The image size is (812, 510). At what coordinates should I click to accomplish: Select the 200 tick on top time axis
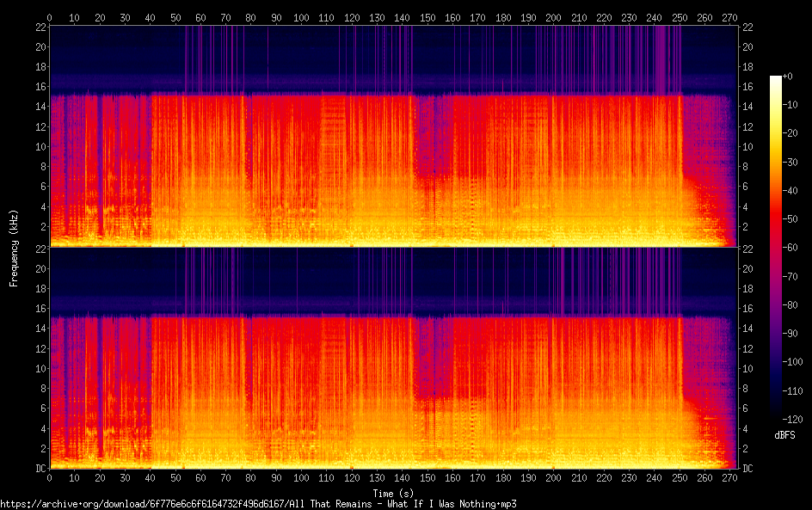pos(553,16)
